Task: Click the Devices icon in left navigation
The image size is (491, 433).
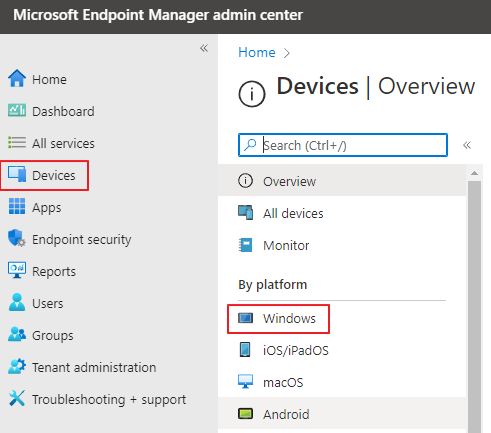Action: (17, 174)
